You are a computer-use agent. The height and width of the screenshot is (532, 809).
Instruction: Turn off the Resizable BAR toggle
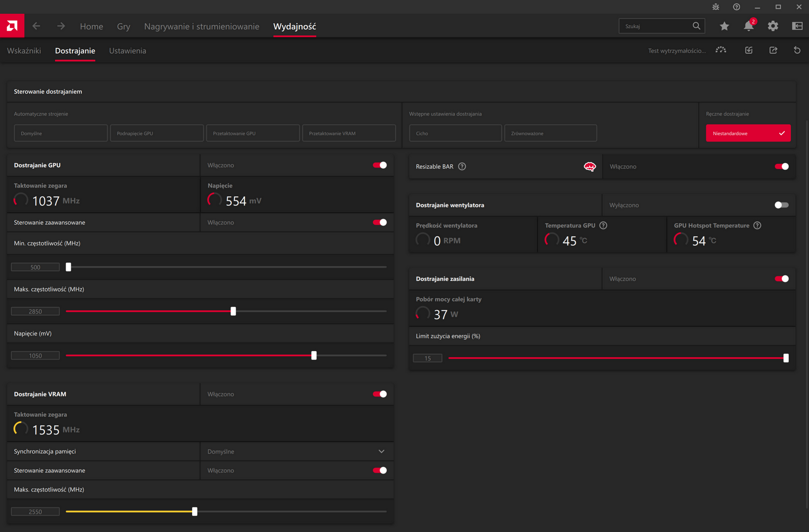click(x=781, y=166)
